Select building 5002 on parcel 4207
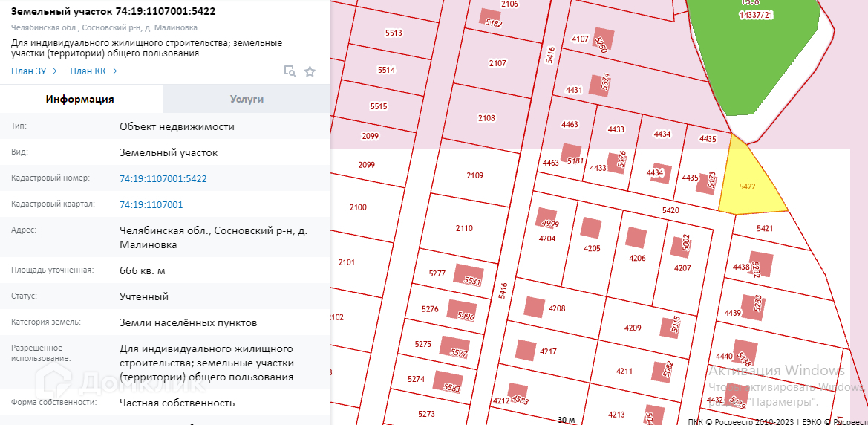The width and height of the screenshot is (868, 425). 682,247
